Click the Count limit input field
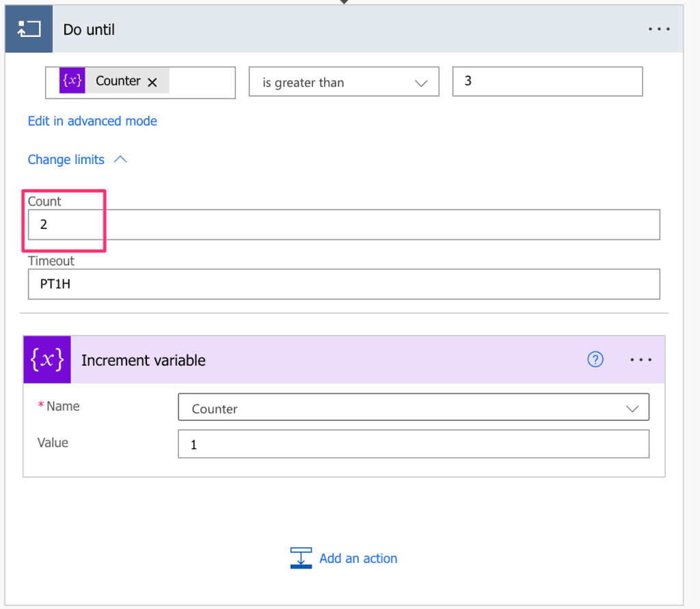700x609 pixels. click(x=344, y=225)
